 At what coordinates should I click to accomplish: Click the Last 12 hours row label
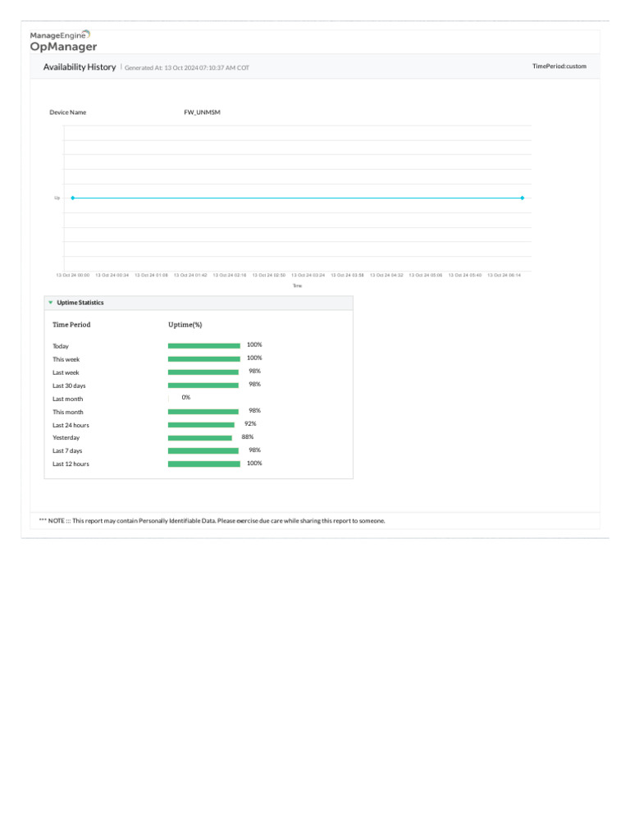(71, 464)
